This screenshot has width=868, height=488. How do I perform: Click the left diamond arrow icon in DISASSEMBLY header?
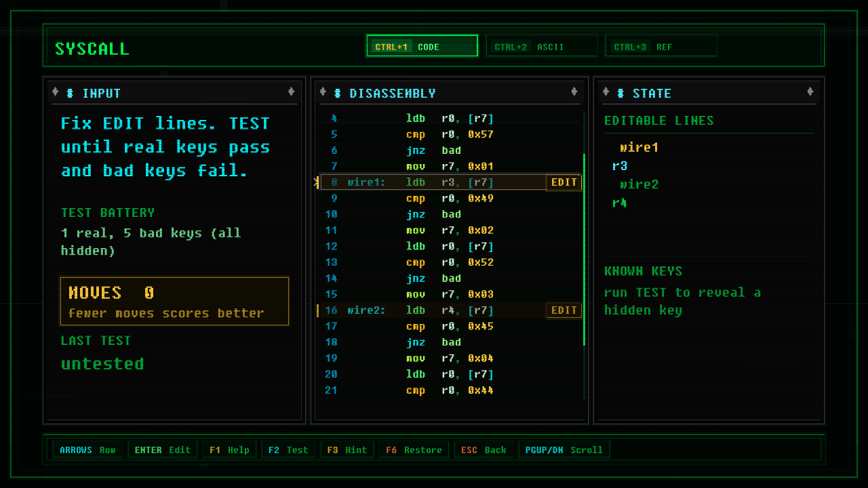tap(323, 92)
